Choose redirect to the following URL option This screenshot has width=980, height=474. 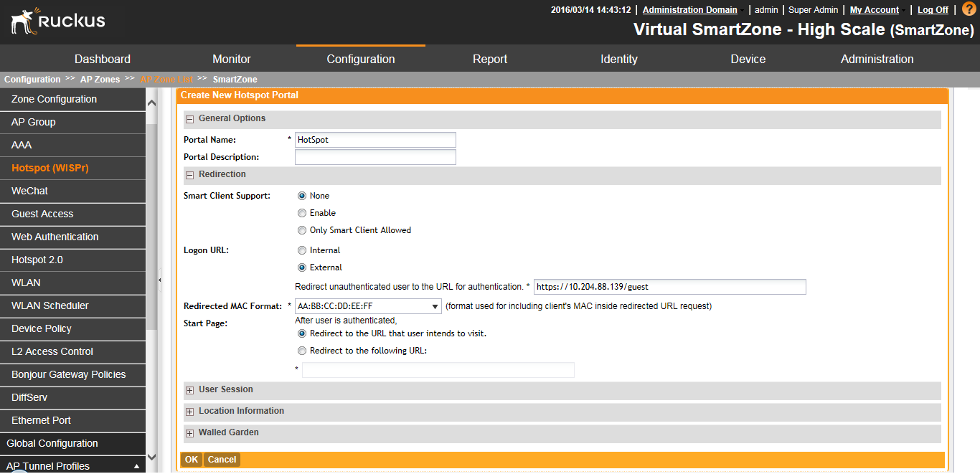click(x=302, y=351)
